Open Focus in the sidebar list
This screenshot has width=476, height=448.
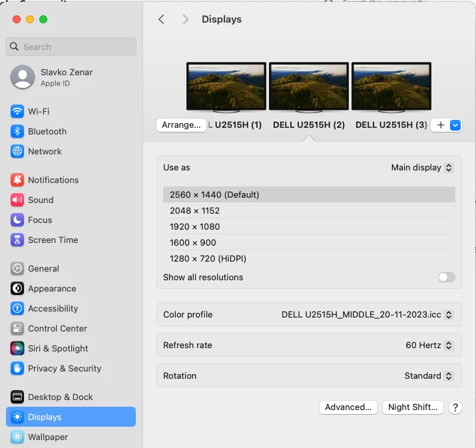pyautogui.click(x=71, y=220)
